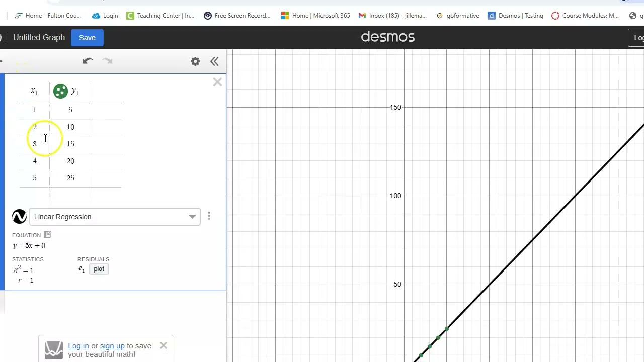Viewport: 644px width, 362px height.
Task: Open the Free Screen Recorder bookmark
Action: 237,16
